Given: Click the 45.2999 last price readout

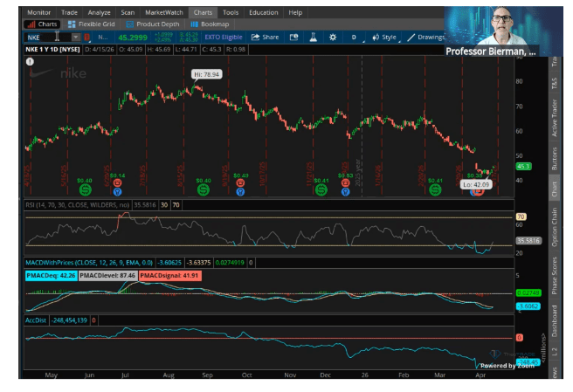Looking at the screenshot, I should click(x=132, y=38).
